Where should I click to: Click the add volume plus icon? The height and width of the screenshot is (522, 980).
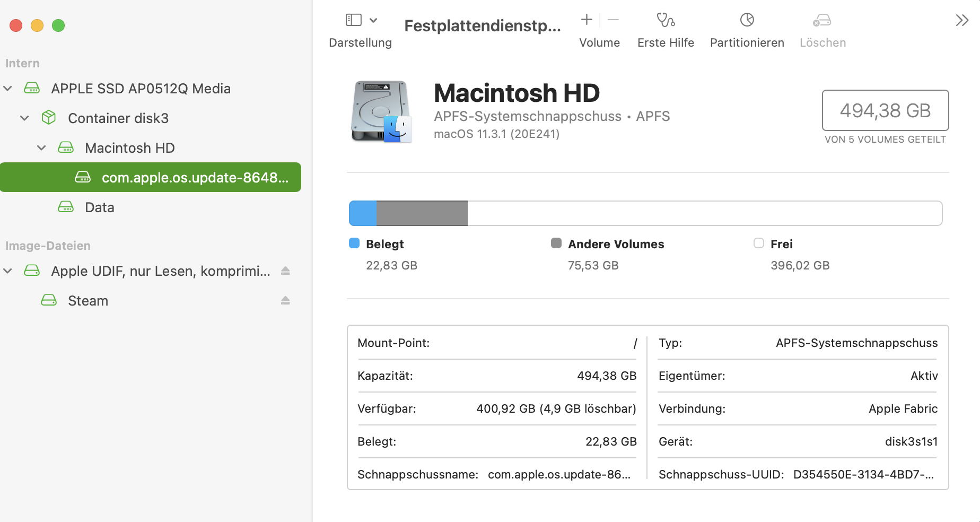(587, 20)
